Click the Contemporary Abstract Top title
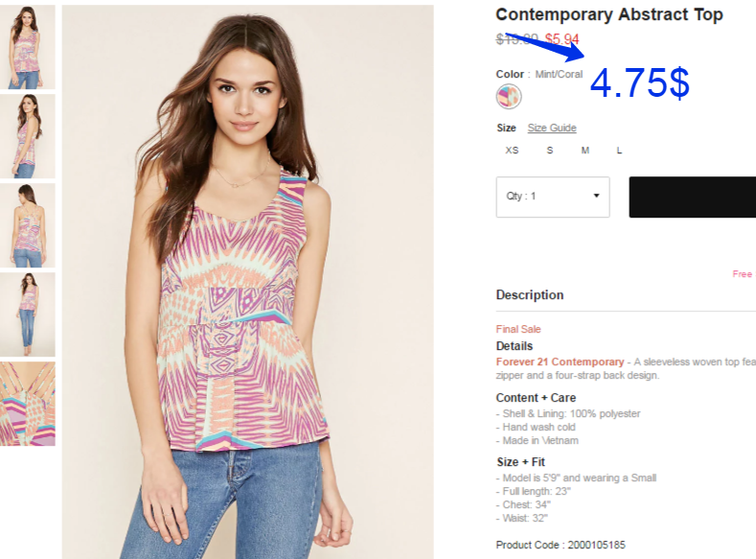The height and width of the screenshot is (559, 756). point(609,14)
